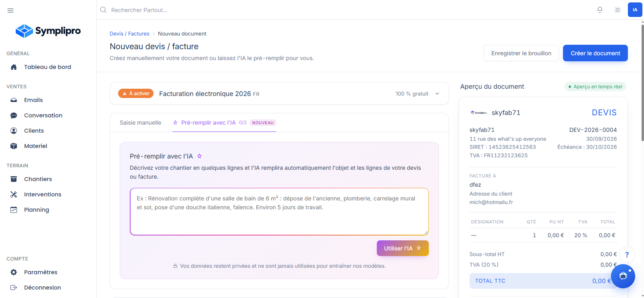Click the Sous-total HT row label
This screenshot has width=644, height=298.
click(x=487, y=254)
